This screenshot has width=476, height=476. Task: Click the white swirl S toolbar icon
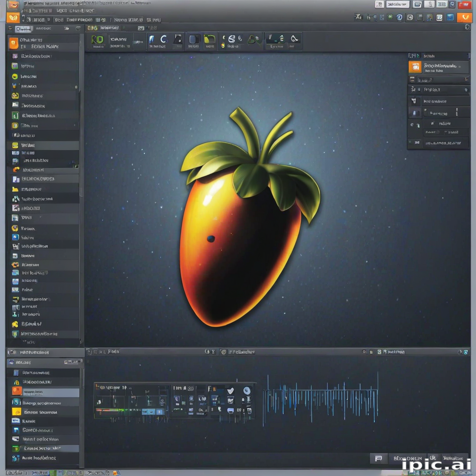click(x=231, y=39)
